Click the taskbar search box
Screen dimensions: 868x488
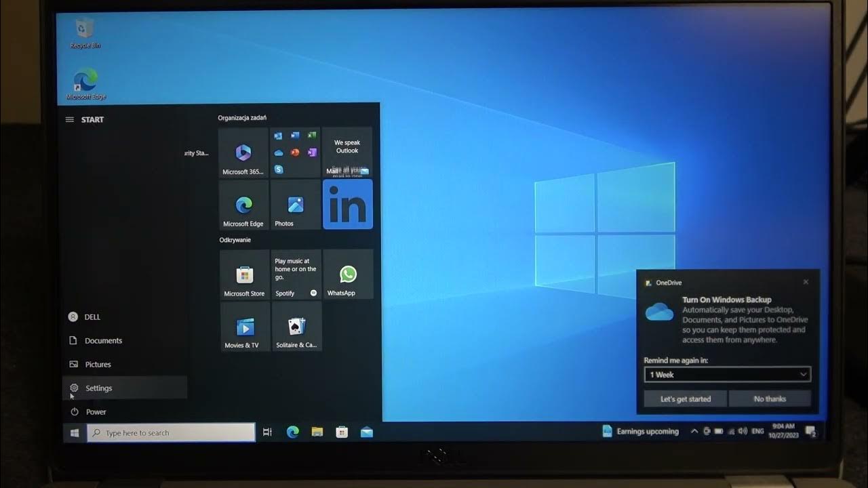coord(171,432)
